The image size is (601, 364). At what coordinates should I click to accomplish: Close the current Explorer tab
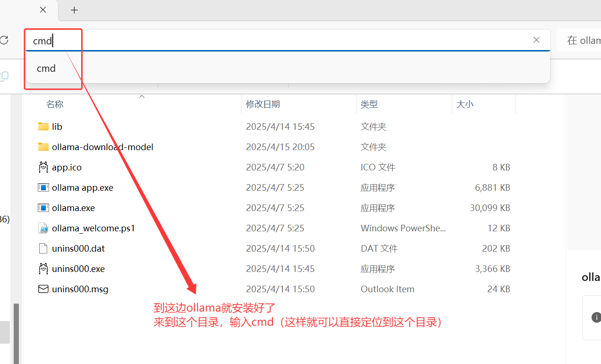[x=43, y=10]
